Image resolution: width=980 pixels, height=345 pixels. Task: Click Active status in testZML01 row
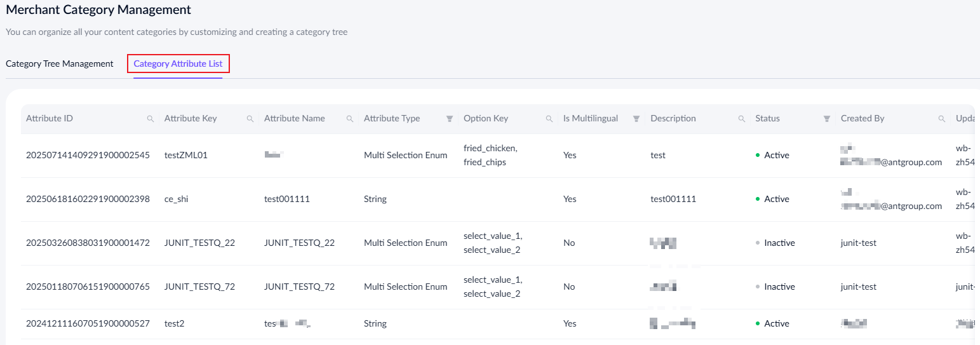coord(776,155)
